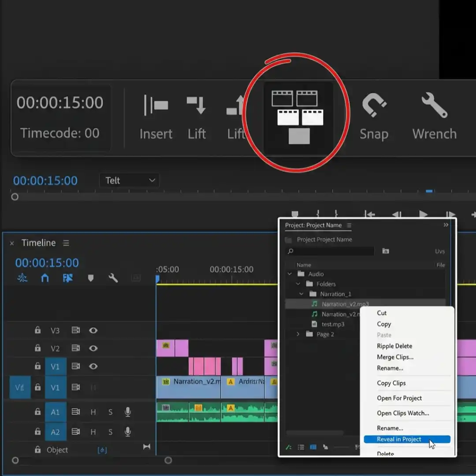Click the Project panel thumbnail zoom slider

click(x=342, y=447)
